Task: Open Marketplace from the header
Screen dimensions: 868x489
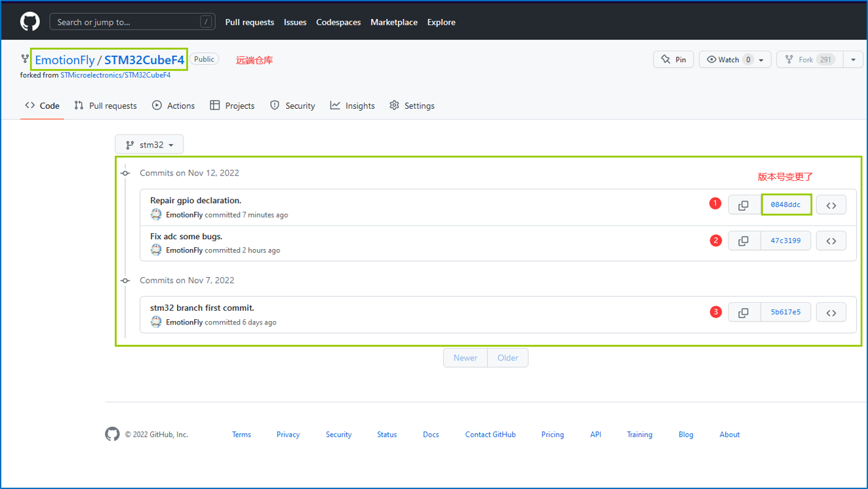Action: click(394, 22)
